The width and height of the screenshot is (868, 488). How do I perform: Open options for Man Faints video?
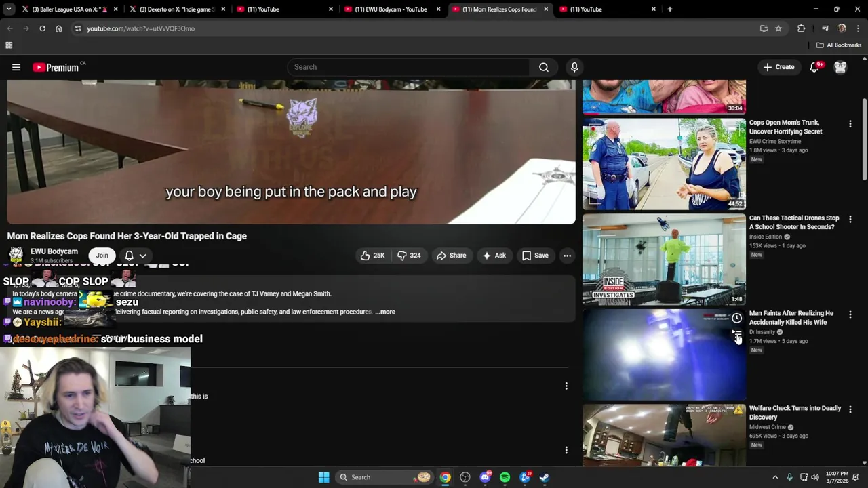click(850, 314)
